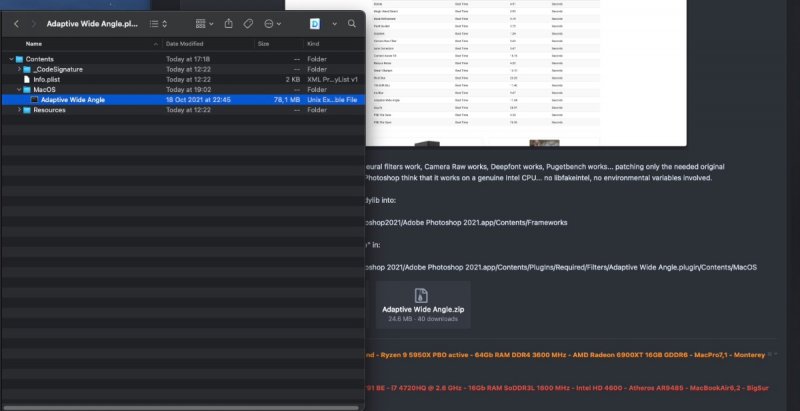This screenshot has width=800, height=411.
Task: Collapse the MacOS folder disclosure triangle
Action: pyautogui.click(x=18, y=90)
